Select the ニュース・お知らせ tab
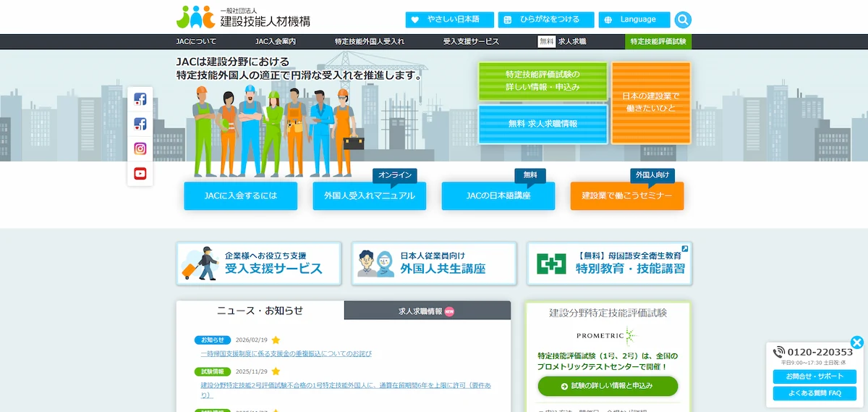Image resolution: width=868 pixels, height=412 pixels. tap(260, 311)
